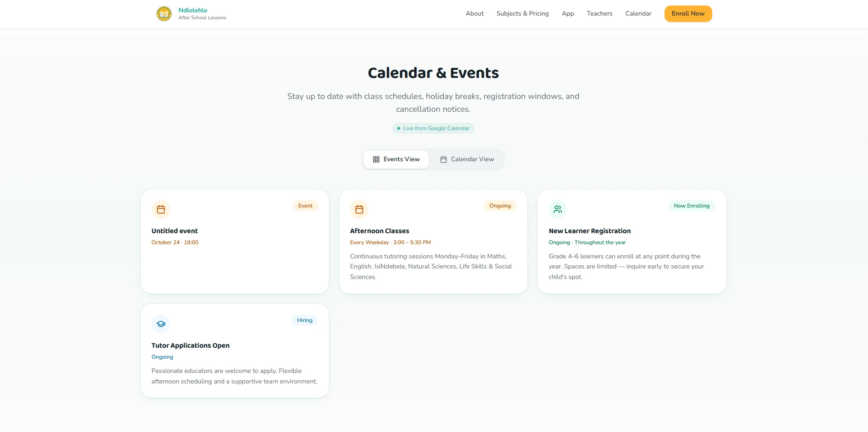Click the Passionate educators description text
Screen dimensions: 868x432
point(234,376)
